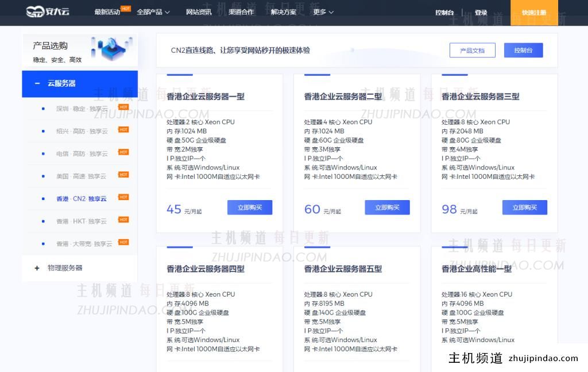Click 立即购买 for 香港企业云服务器一型
The height and width of the screenshot is (372, 588).
click(250, 207)
